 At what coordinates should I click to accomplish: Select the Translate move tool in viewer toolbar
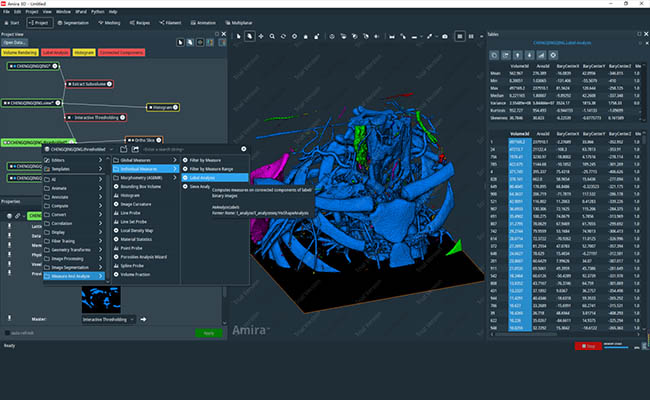[261, 36]
